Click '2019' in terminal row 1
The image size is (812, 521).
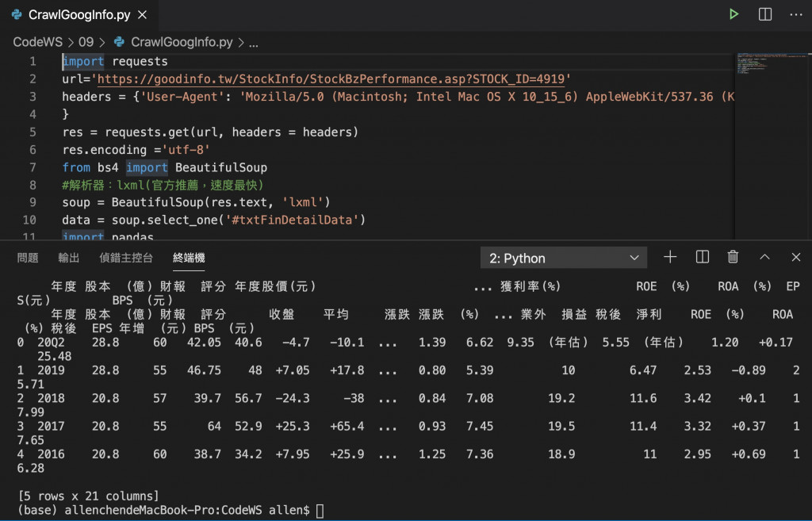[x=51, y=370]
